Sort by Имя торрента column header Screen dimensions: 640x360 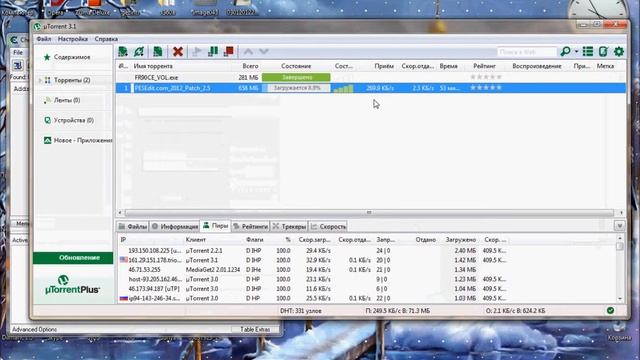[x=153, y=66]
